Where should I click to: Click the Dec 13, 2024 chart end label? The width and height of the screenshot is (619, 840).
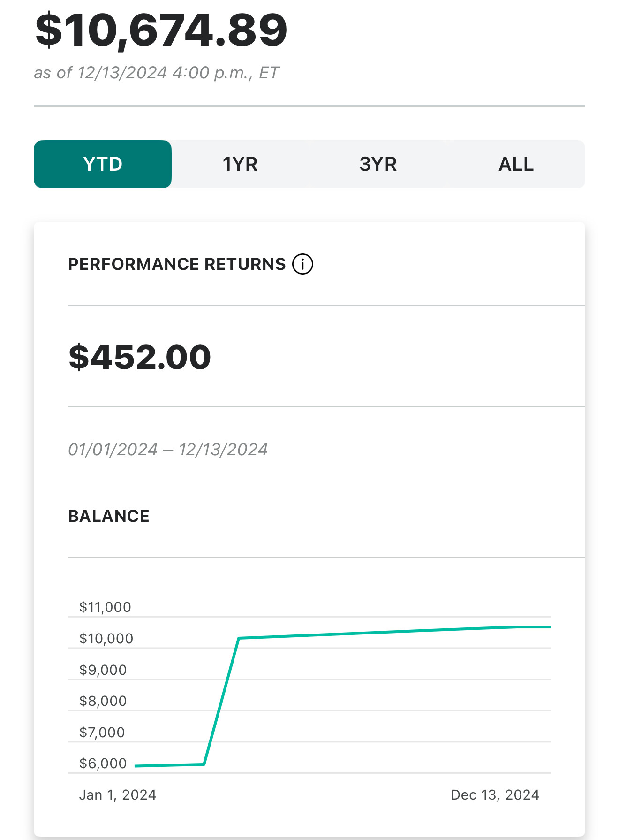495,795
